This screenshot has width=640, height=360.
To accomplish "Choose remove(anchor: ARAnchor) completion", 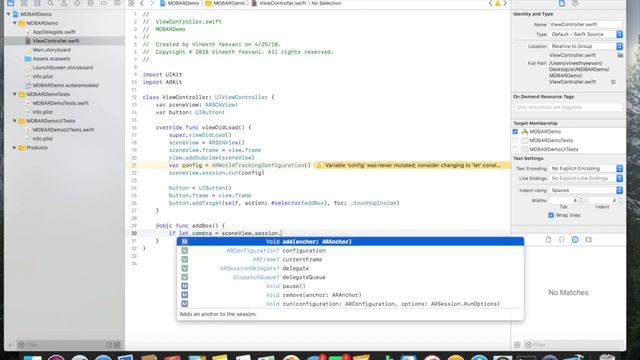I will pos(350,295).
